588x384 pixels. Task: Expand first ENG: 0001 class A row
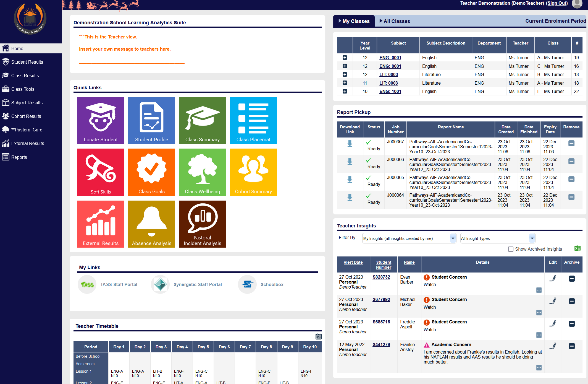345,58
